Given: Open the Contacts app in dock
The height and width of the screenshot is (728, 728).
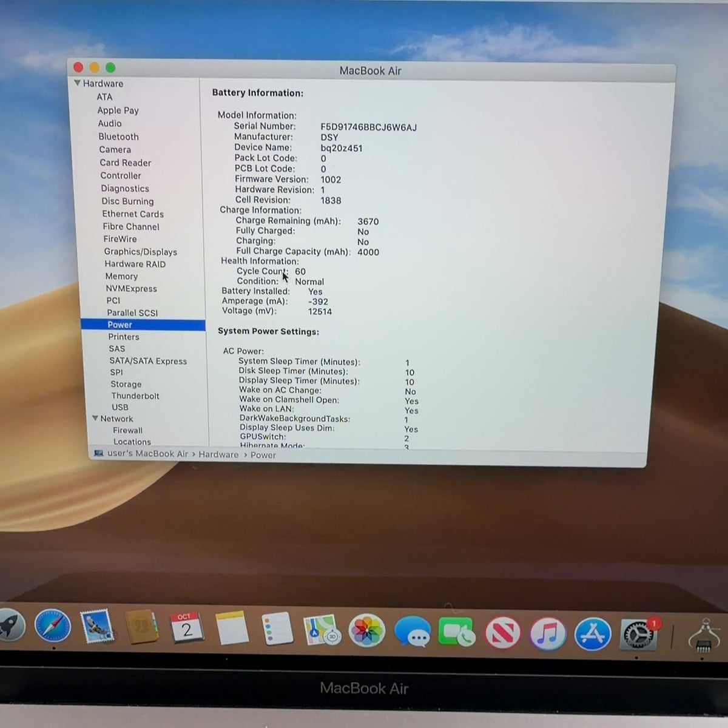Looking at the screenshot, I should [x=141, y=627].
